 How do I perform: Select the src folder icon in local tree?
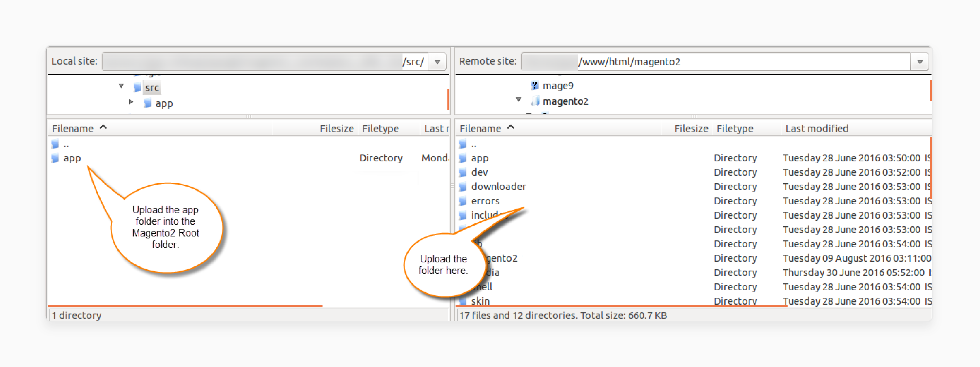137,88
